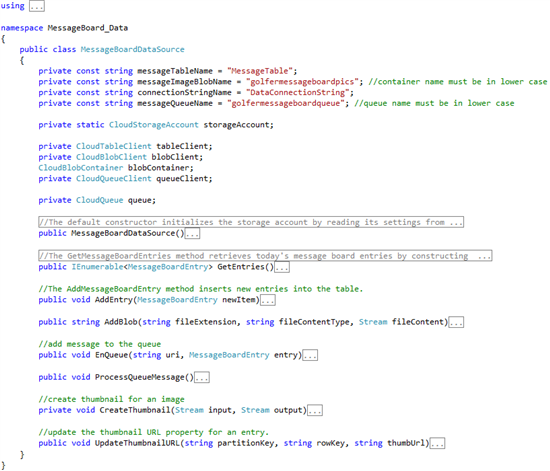Click the queueClient field name
Viewport: 550px width, 471px height.
182,179
